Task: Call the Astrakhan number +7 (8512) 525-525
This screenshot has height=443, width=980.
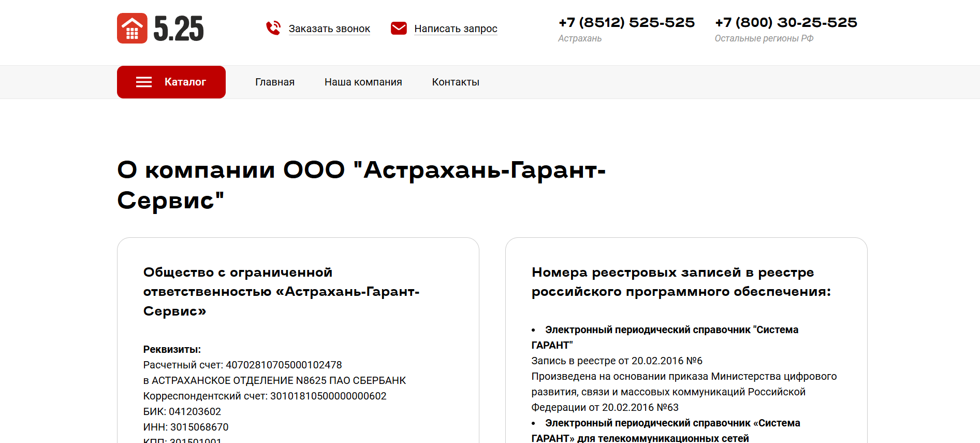Action: [626, 23]
